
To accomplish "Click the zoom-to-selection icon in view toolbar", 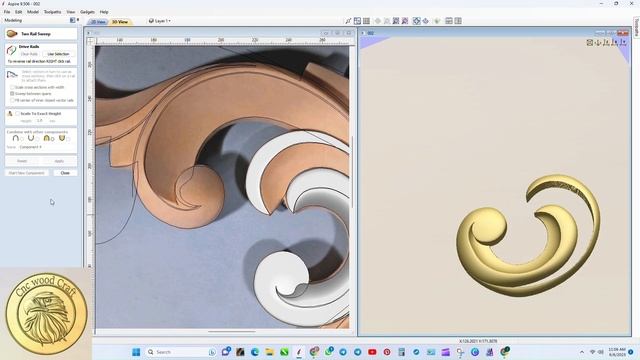I will (x=396, y=21).
